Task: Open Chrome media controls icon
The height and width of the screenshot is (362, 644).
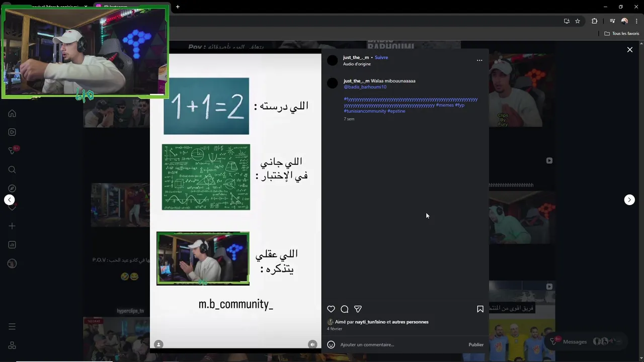Action: [x=612, y=21]
